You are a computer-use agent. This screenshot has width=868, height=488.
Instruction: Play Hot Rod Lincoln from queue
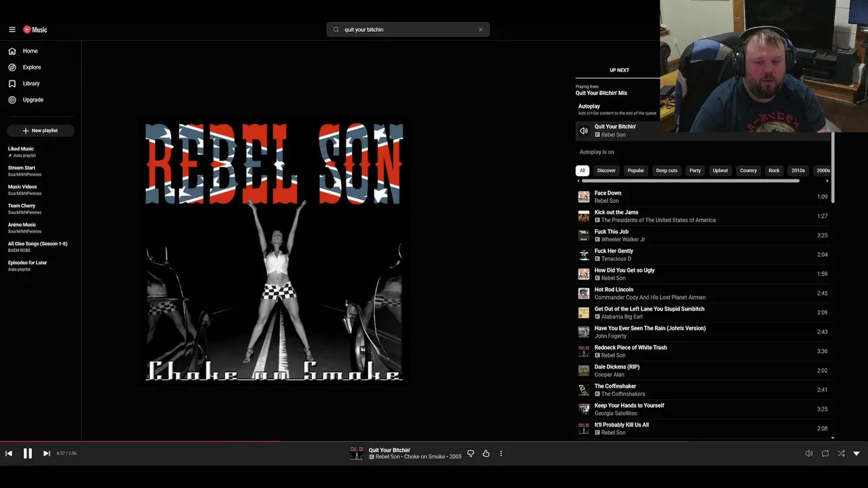tap(703, 293)
